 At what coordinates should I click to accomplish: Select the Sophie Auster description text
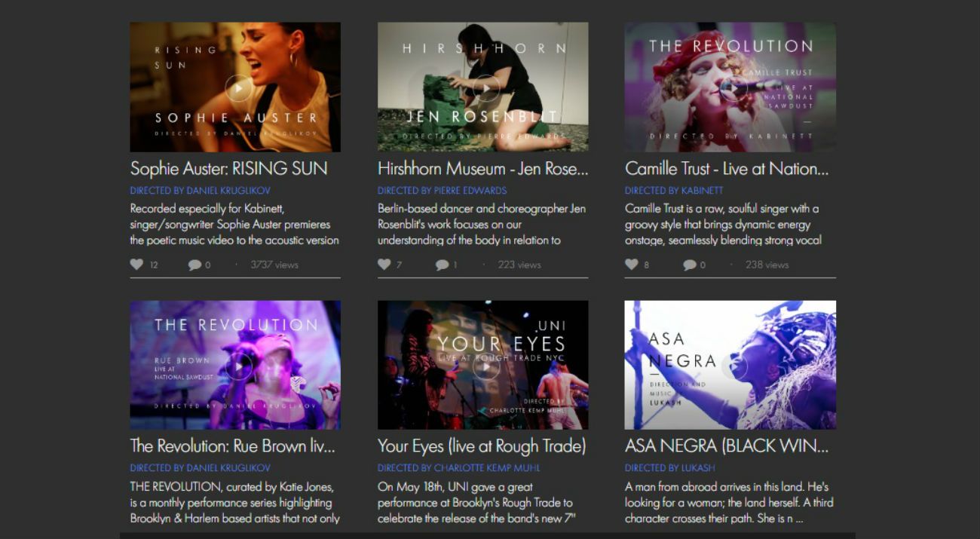pos(234,224)
